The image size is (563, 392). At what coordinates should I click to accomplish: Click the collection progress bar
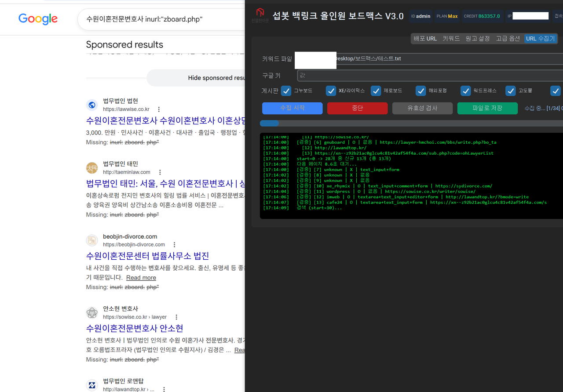pos(411,123)
